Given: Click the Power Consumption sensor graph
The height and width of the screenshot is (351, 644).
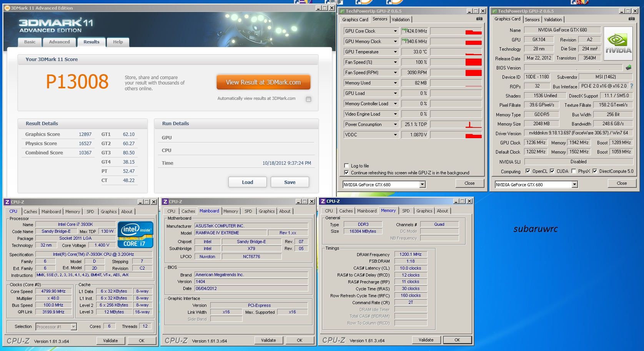Looking at the screenshot, I should (456, 124).
